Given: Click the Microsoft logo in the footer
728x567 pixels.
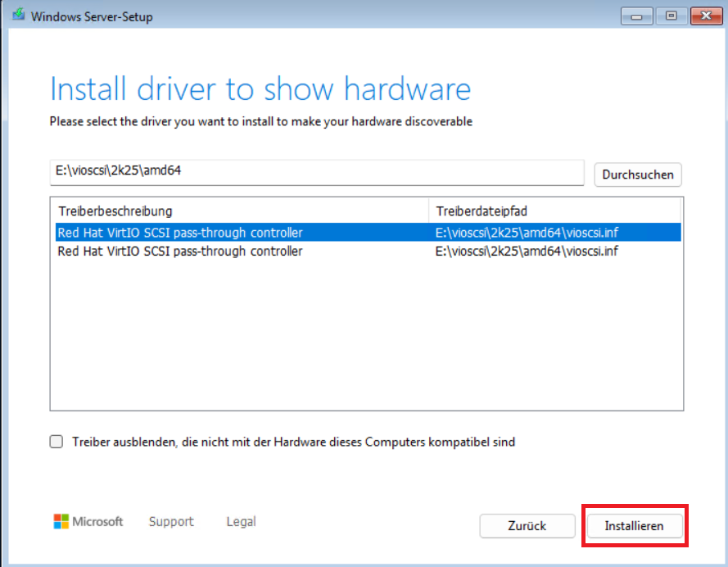Looking at the screenshot, I should pos(88,522).
